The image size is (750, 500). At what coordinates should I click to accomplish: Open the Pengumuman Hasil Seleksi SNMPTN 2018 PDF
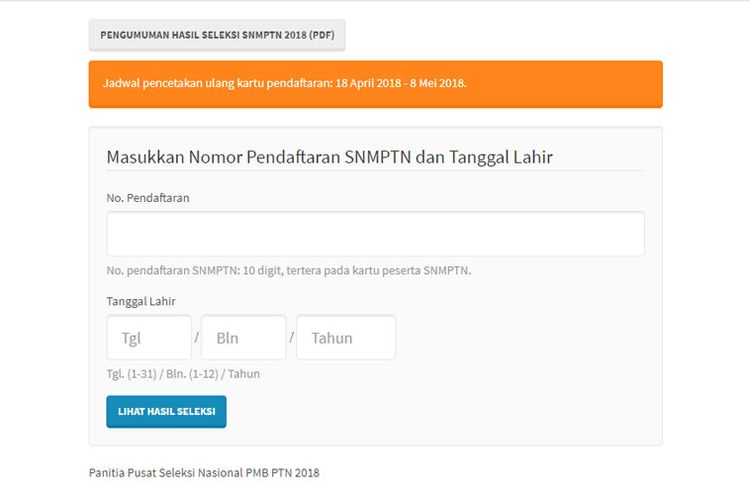pyautogui.click(x=217, y=34)
